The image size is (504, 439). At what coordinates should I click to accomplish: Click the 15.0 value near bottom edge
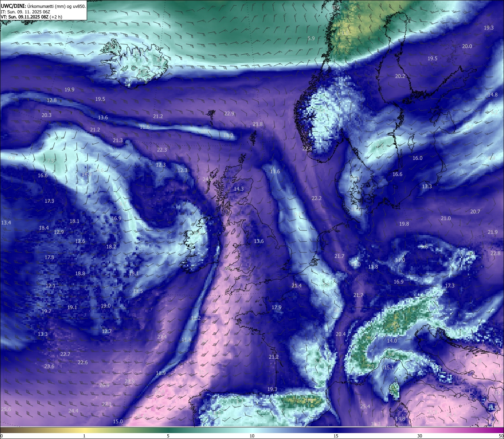(x=118, y=421)
